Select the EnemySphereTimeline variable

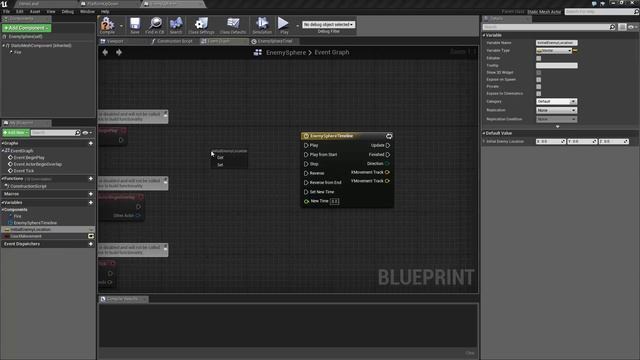click(35, 223)
